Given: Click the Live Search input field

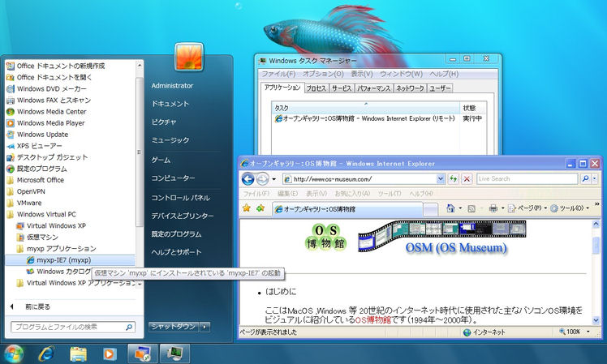Looking at the screenshot, I should click(527, 178).
